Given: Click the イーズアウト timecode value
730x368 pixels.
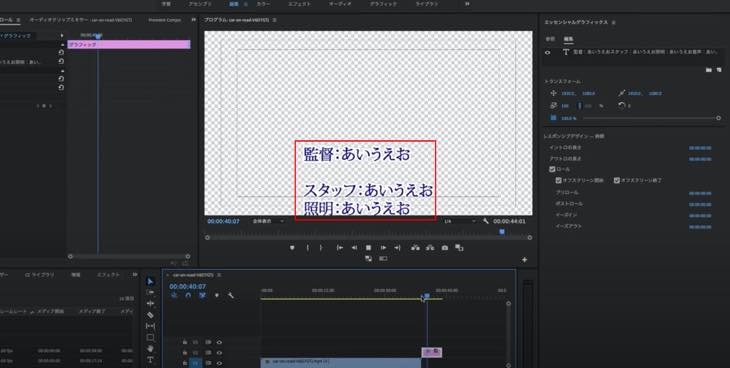Looking at the screenshot, I should (700, 227).
